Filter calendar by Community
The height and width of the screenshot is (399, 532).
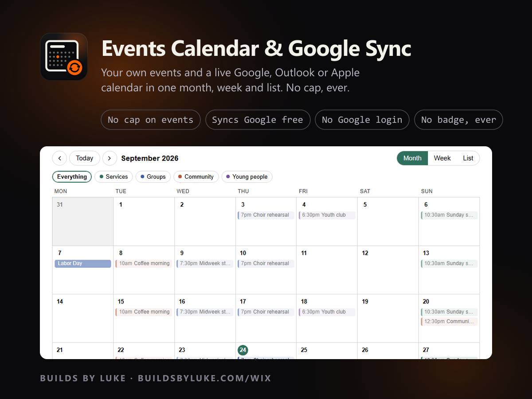coord(196,176)
